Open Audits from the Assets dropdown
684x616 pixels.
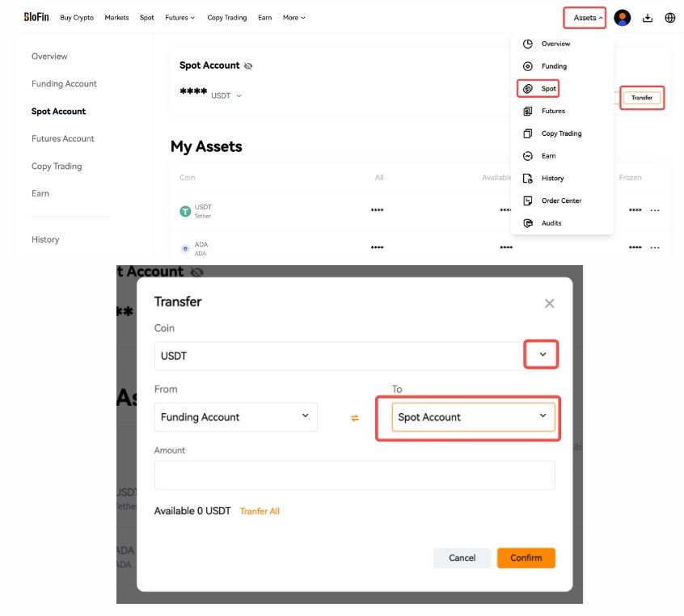(551, 223)
